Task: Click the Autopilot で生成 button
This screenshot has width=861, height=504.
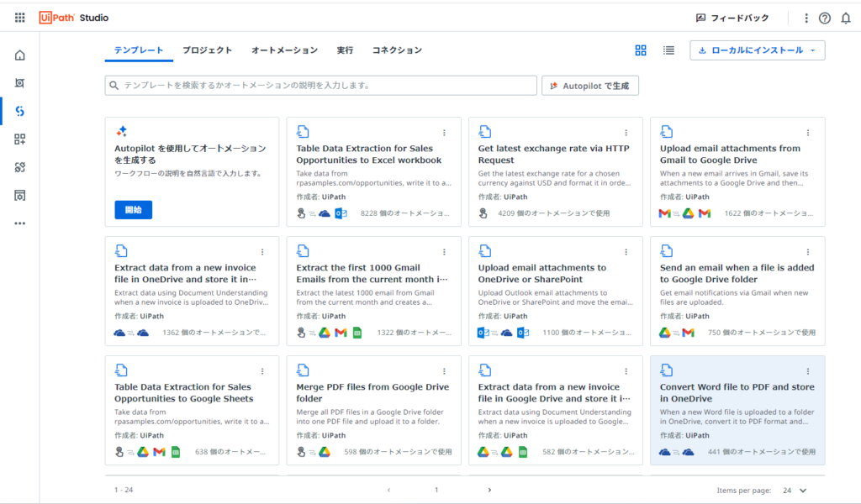Action: (589, 86)
